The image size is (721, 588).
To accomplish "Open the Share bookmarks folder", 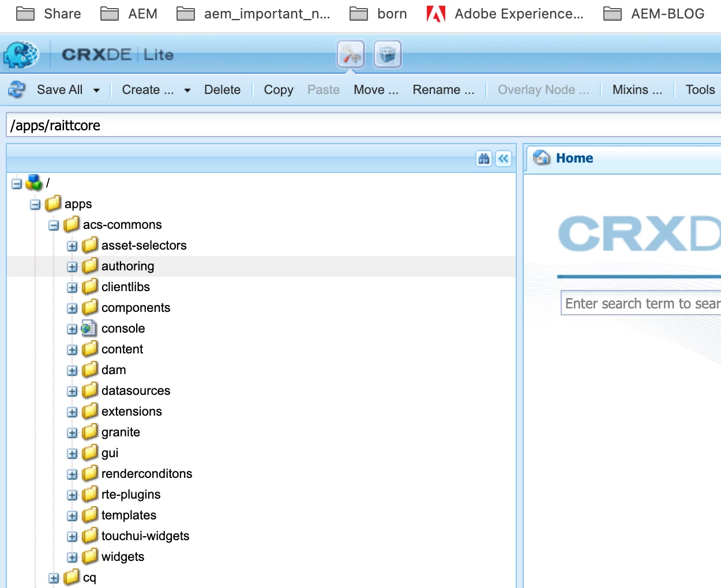I will coord(48,14).
